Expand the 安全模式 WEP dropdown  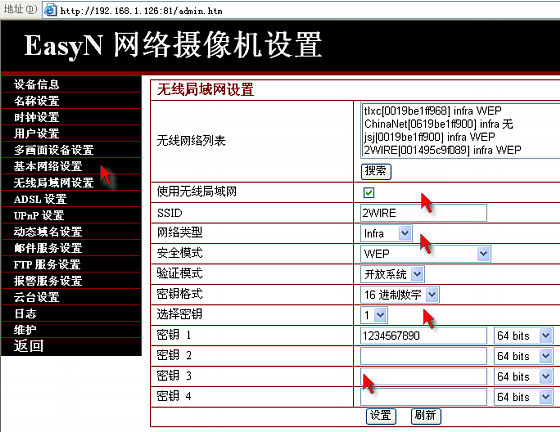425,254
